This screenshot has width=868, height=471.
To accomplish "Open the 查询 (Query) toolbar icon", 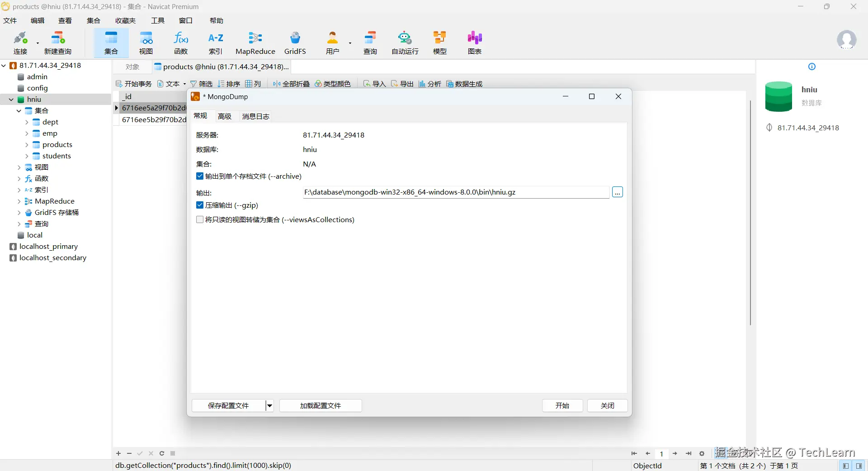I will tap(370, 43).
